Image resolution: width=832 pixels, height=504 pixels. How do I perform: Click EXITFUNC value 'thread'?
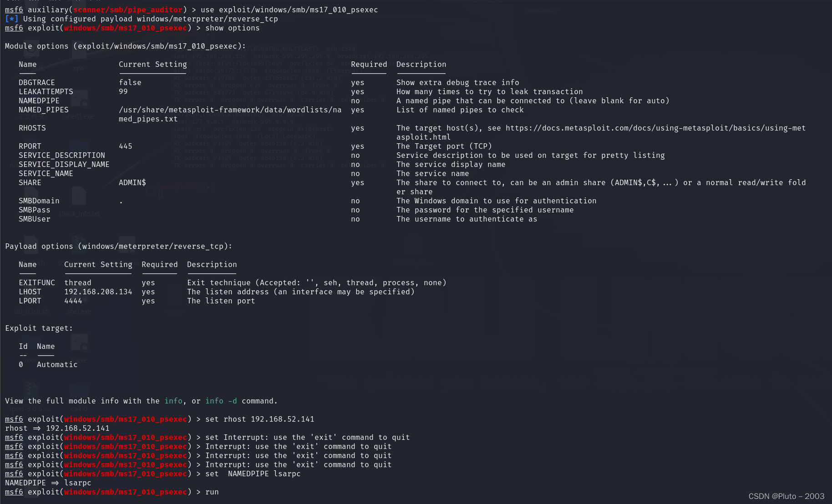78,283
